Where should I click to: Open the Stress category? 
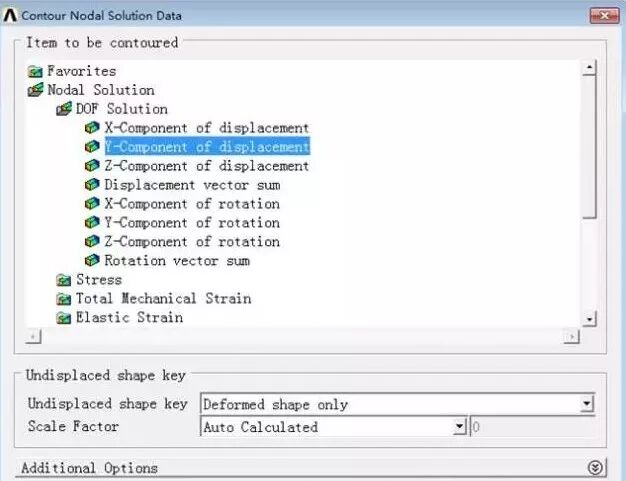coord(99,280)
